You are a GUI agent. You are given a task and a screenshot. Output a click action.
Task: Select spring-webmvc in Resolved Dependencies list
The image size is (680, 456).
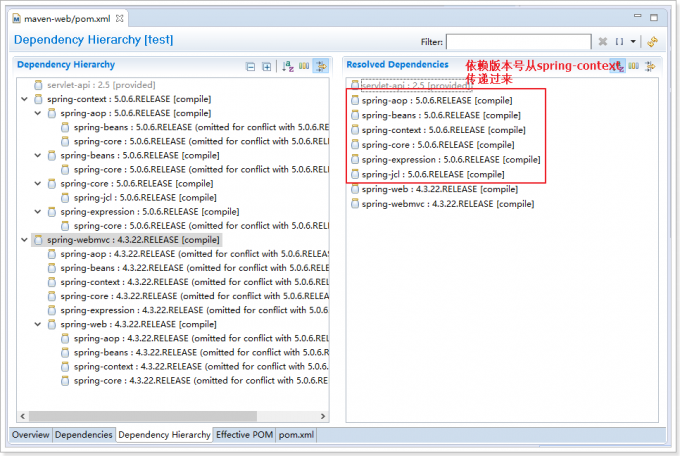[432, 203]
